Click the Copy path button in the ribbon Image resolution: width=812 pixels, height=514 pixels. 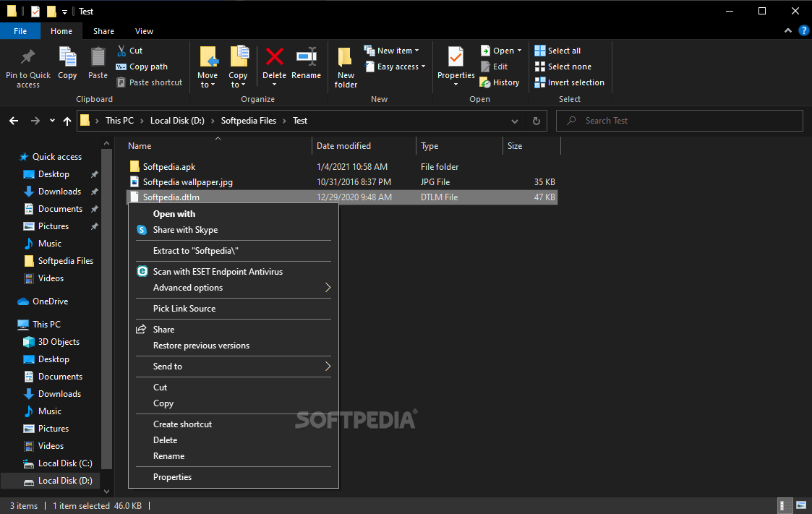(142, 67)
